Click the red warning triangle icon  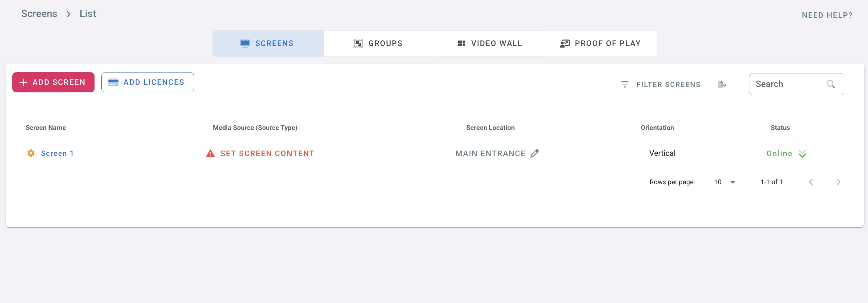click(210, 154)
